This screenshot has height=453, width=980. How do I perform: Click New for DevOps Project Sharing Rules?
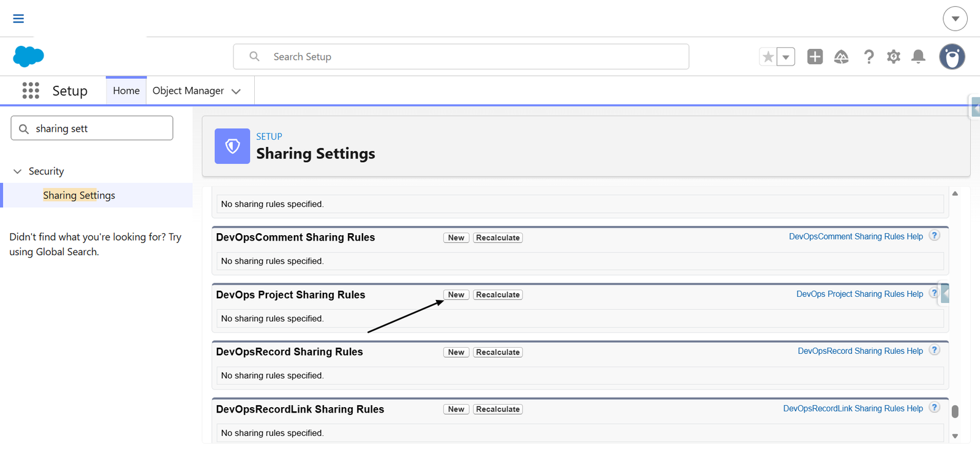pos(456,294)
